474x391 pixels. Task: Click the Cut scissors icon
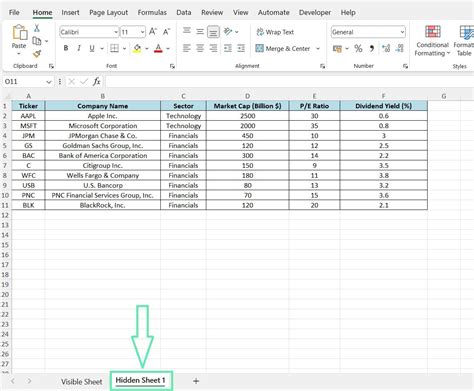[x=37, y=28]
